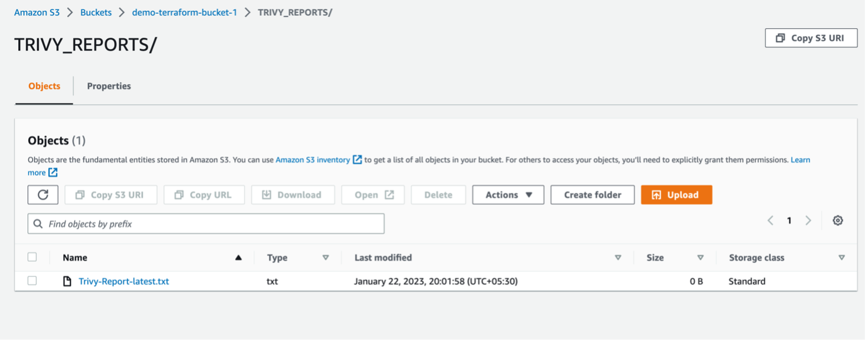The width and height of the screenshot is (868, 341).
Task: Sort by Storage class column arrow
Action: click(x=842, y=257)
